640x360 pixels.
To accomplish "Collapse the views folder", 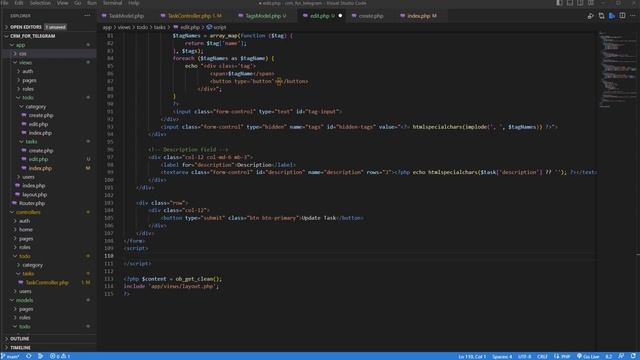I will 25,62.
